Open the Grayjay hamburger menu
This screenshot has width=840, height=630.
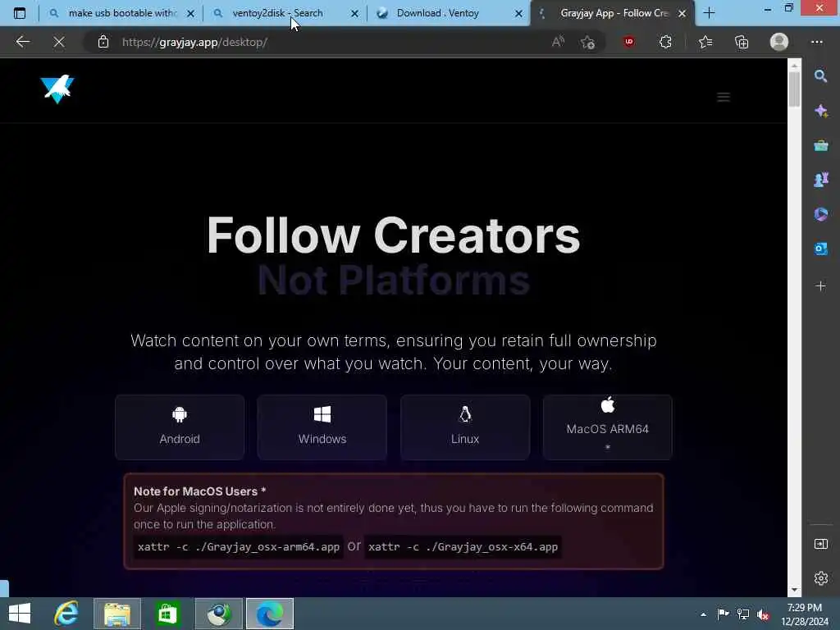pos(724,97)
